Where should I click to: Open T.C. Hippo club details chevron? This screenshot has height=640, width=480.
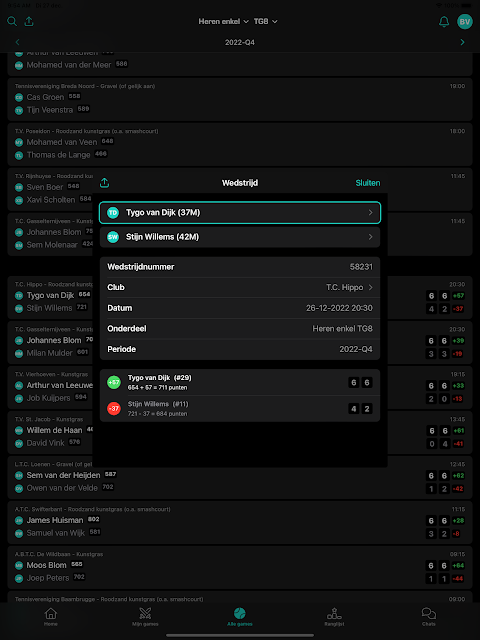(371, 287)
